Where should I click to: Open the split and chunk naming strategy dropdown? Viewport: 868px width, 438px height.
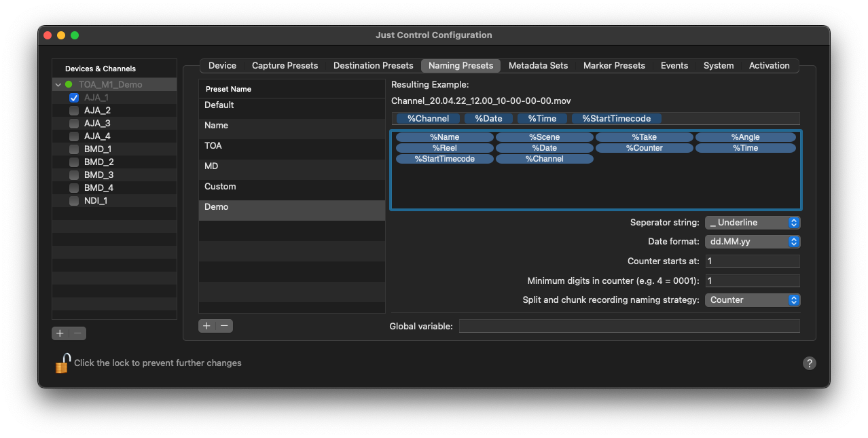click(753, 300)
